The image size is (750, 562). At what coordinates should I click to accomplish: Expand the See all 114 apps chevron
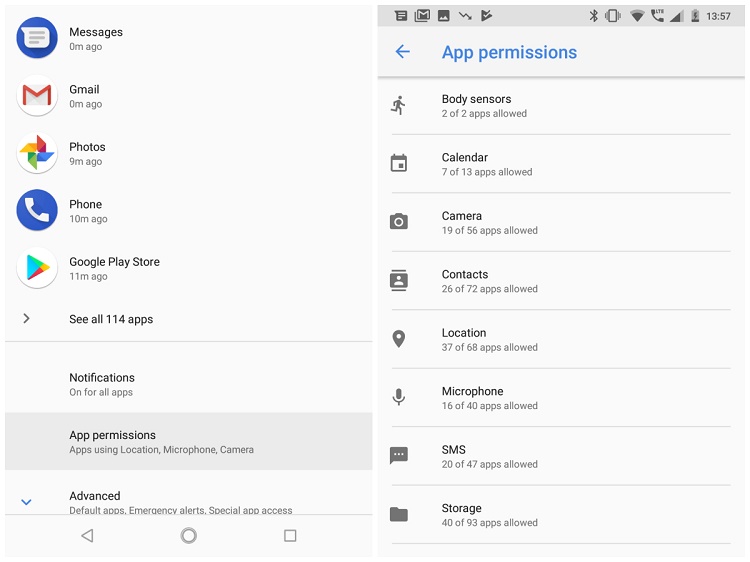click(26, 318)
